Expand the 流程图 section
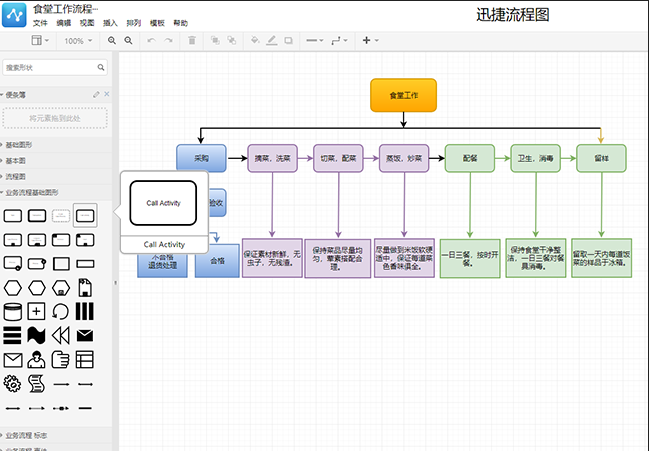This screenshot has width=649, height=451. tap(13, 176)
